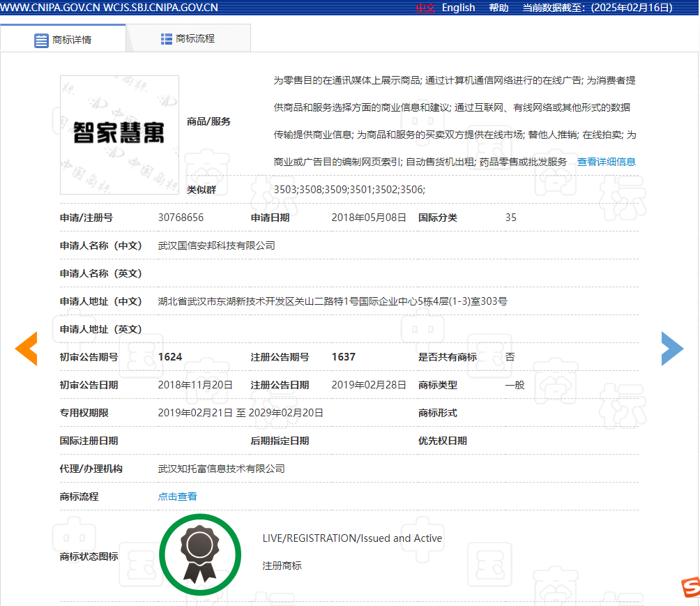Click the 类似群 field label
This screenshot has width=700, height=606.
pyautogui.click(x=201, y=190)
